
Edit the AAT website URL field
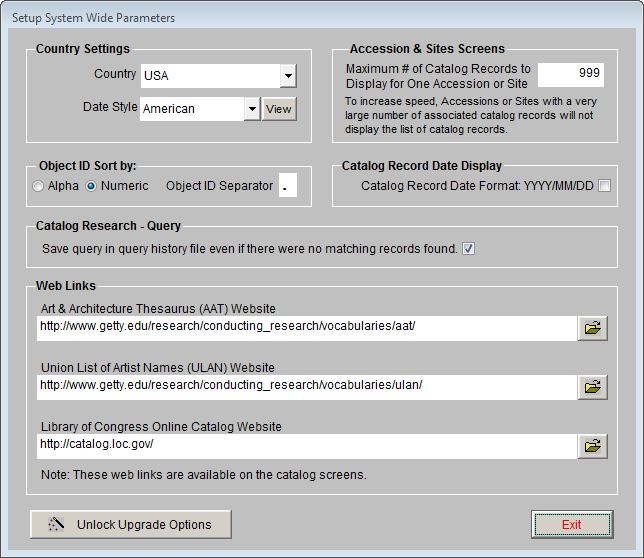pyautogui.click(x=307, y=328)
